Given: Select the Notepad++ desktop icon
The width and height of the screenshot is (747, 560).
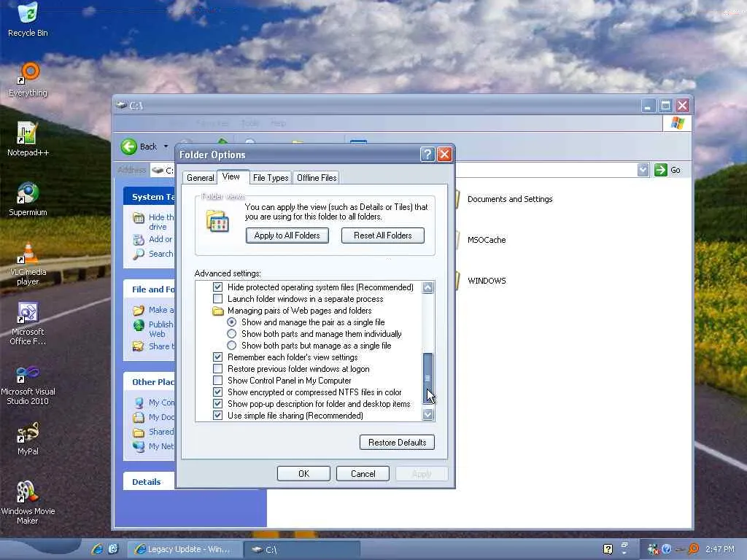Looking at the screenshot, I should 28,139.
